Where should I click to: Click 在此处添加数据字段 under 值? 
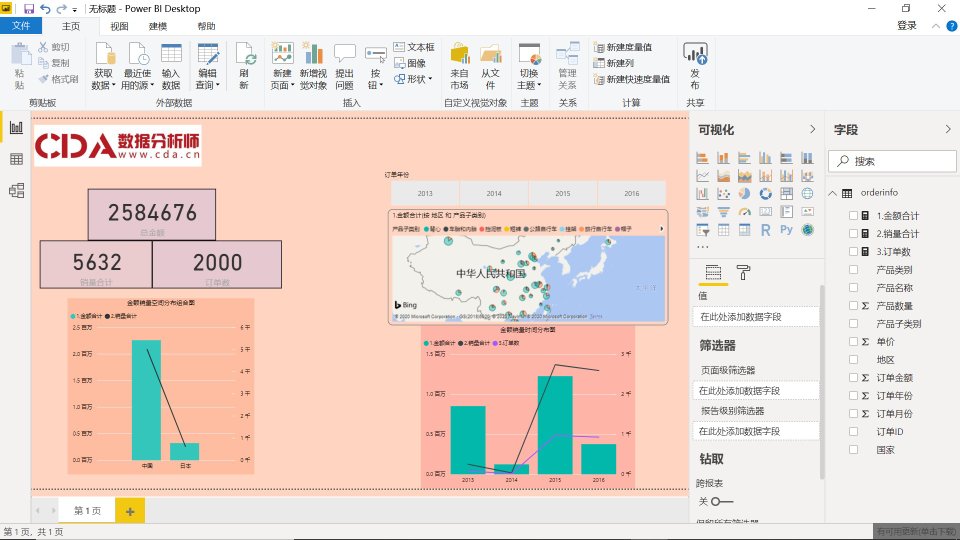pyautogui.click(x=756, y=317)
